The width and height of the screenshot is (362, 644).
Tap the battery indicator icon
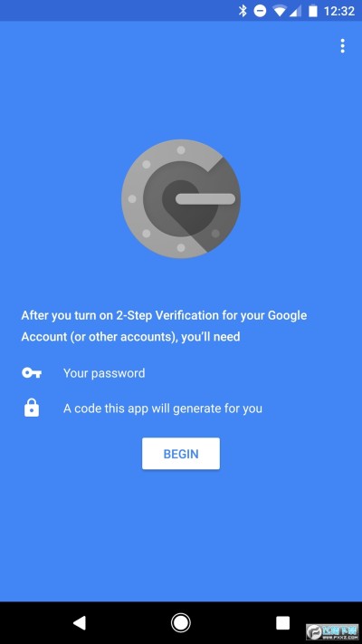point(313,11)
